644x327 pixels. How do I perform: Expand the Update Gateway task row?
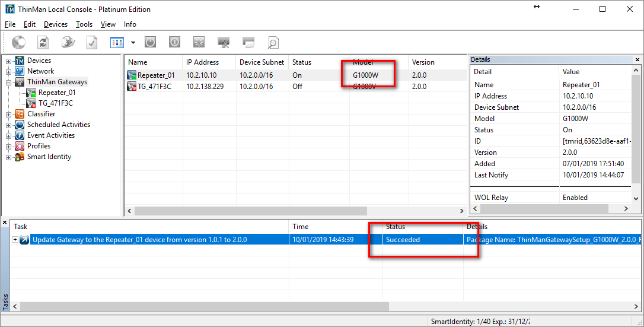pos(15,240)
